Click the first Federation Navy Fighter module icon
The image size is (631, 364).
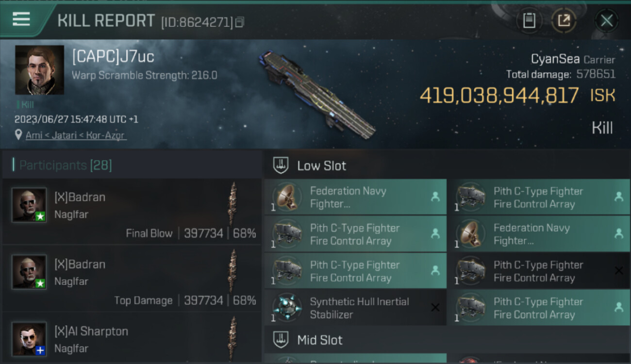(x=286, y=198)
